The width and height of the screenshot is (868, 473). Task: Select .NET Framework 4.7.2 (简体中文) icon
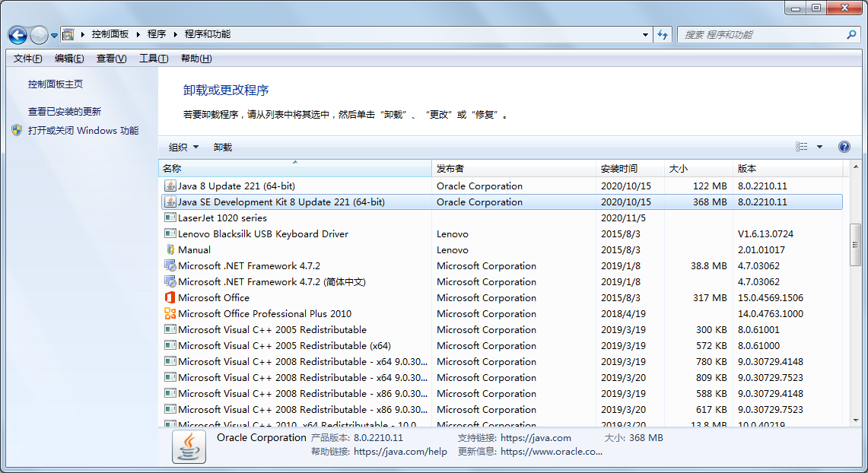(x=170, y=281)
